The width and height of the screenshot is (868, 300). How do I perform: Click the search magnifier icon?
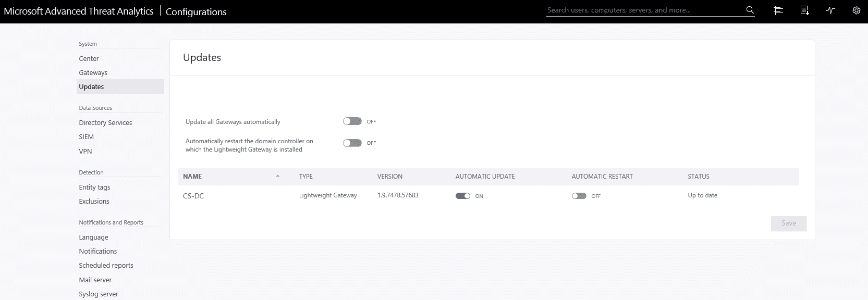coord(750,10)
